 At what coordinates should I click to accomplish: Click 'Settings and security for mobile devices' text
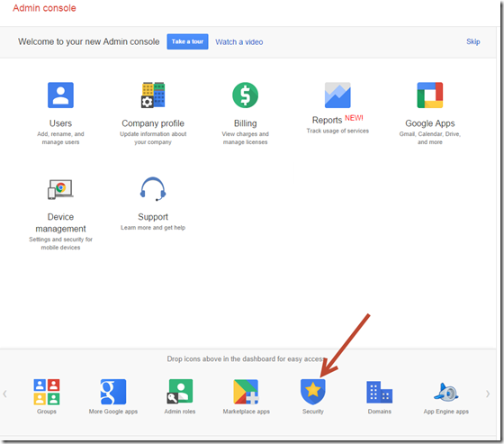pos(60,243)
